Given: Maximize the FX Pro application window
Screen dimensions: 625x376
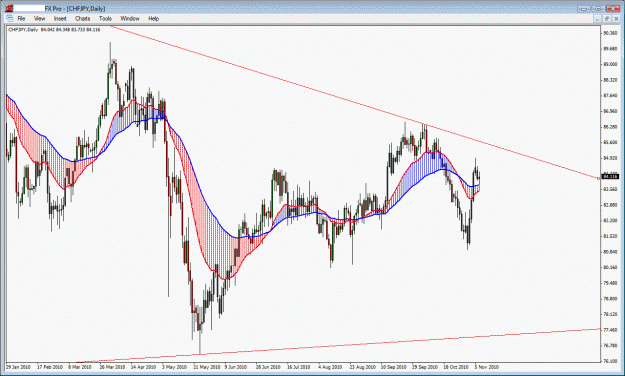Looking at the screenshot, I should 598,8.
